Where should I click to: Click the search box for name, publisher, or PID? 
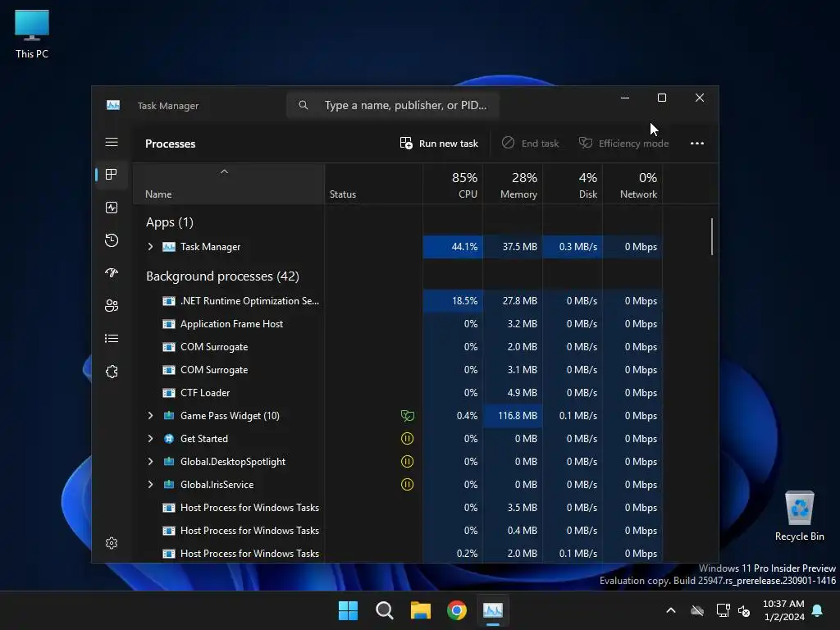tap(393, 105)
